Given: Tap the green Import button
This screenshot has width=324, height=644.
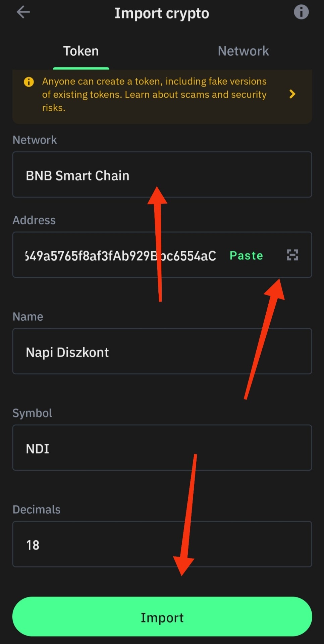Looking at the screenshot, I should tap(162, 616).
